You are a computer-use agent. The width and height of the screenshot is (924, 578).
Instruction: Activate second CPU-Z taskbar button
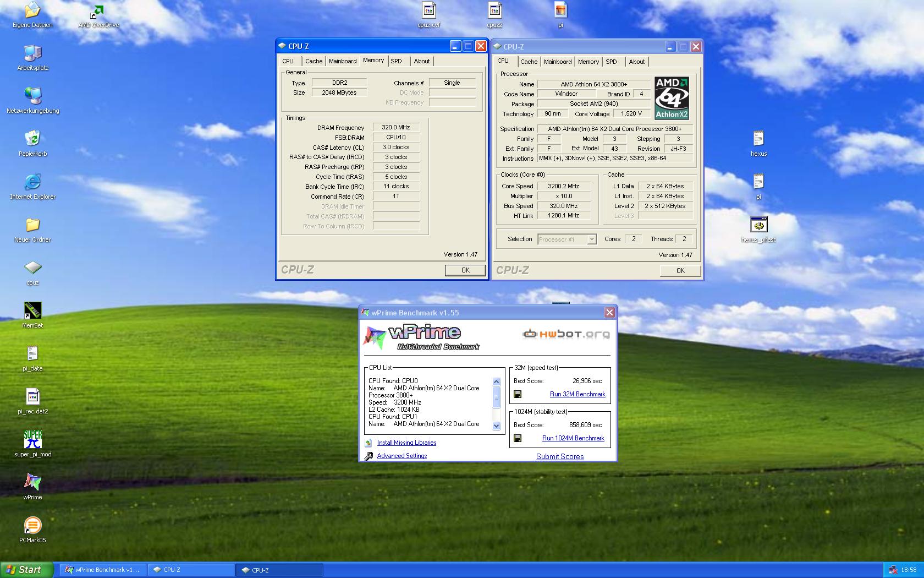click(279, 570)
